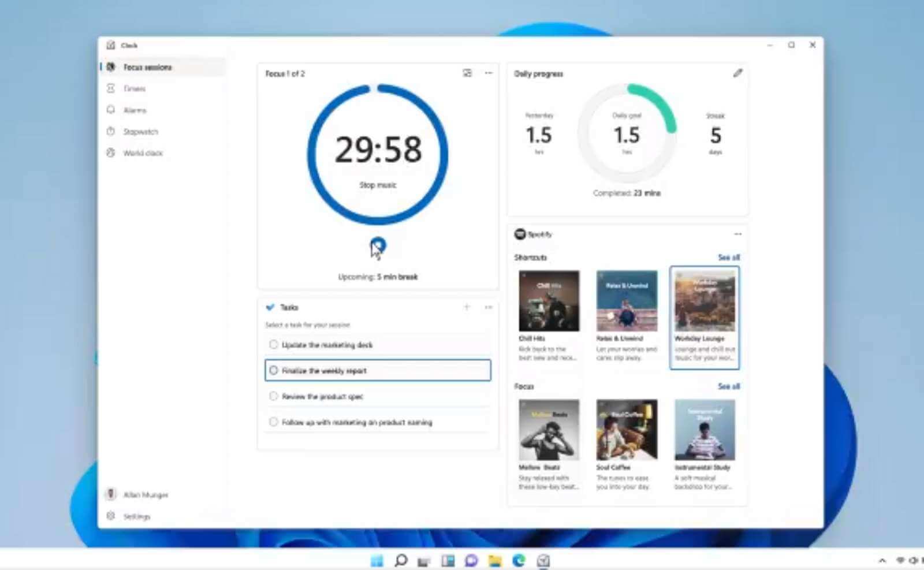Viewport: 924px width, 570px height.
Task: Switch to Timers in the sidebar
Action: tap(163, 88)
